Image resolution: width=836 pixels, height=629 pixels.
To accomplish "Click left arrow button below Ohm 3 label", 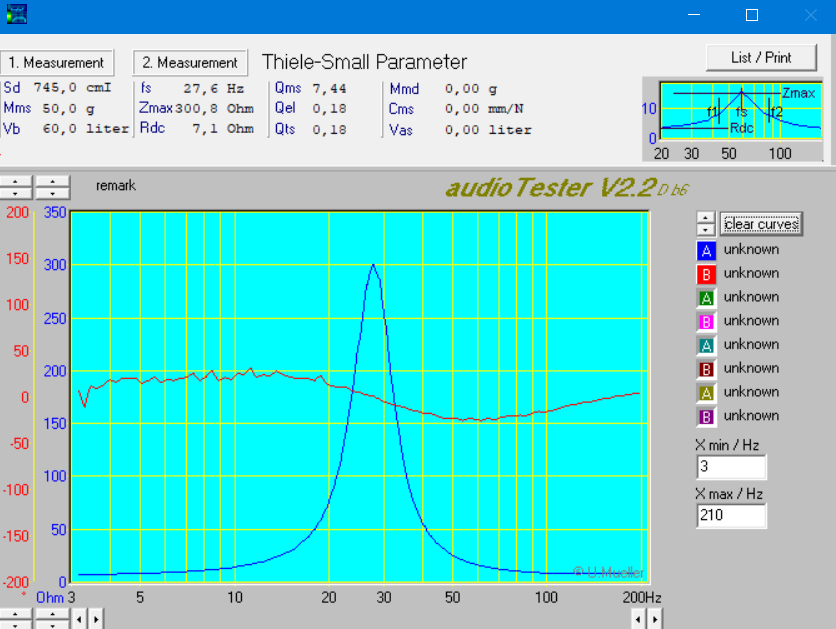I will pyautogui.click(x=79, y=619).
